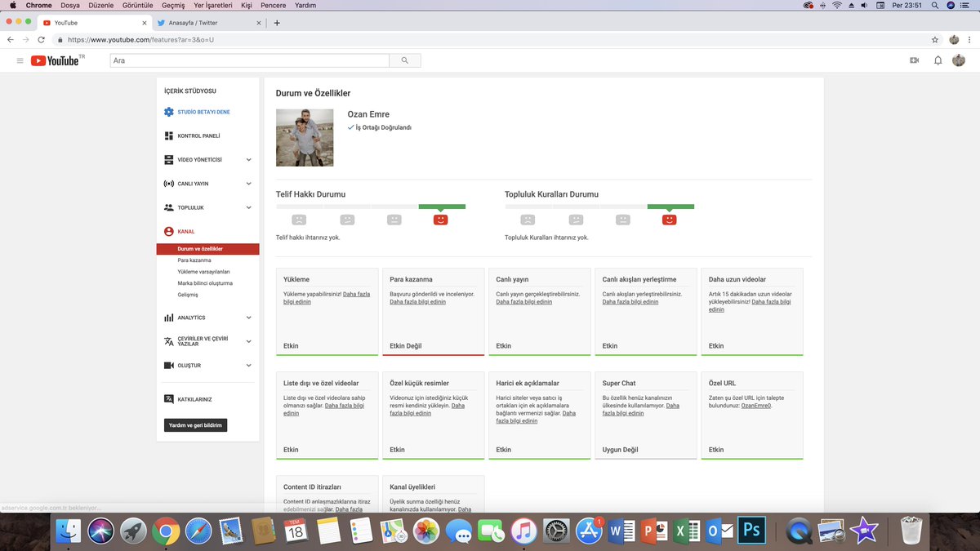Launch Siri from the dock
The width and height of the screenshot is (980, 551).
pos(101,531)
